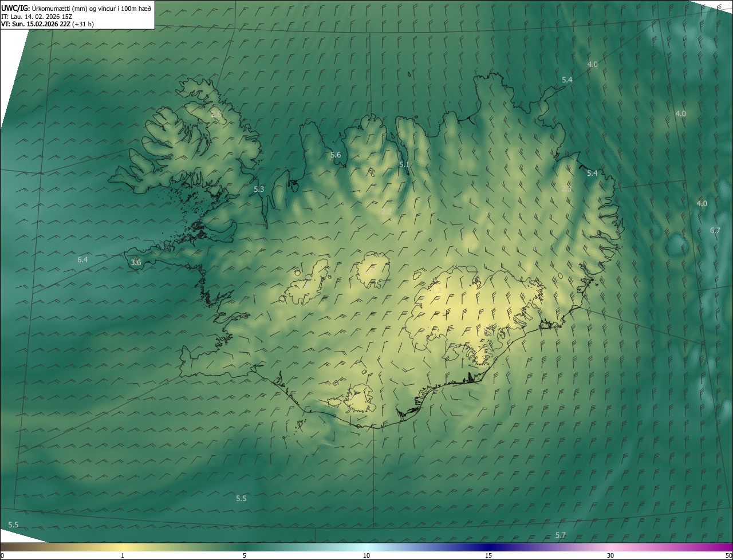Screen dimensions: 733x560
Task: Click the 5.7 value label on the map
Action: pyautogui.click(x=561, y=535)
